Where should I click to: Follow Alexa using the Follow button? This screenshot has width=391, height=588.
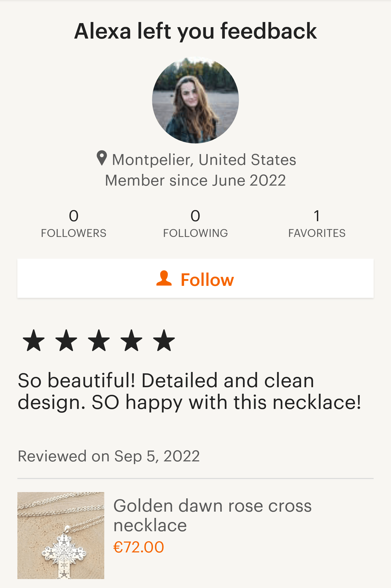195,278
